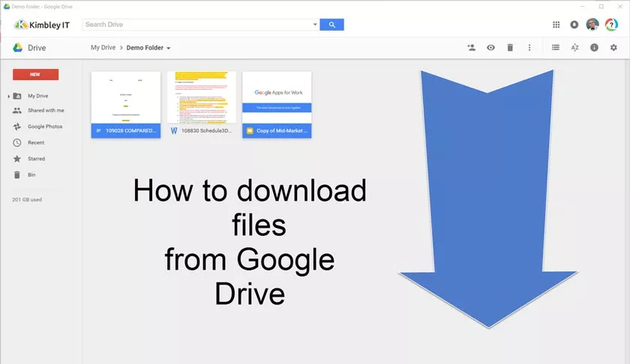Open the Demo Folder dropdown menu
Viewport: 630px width, 364px height.
[168, 48]
